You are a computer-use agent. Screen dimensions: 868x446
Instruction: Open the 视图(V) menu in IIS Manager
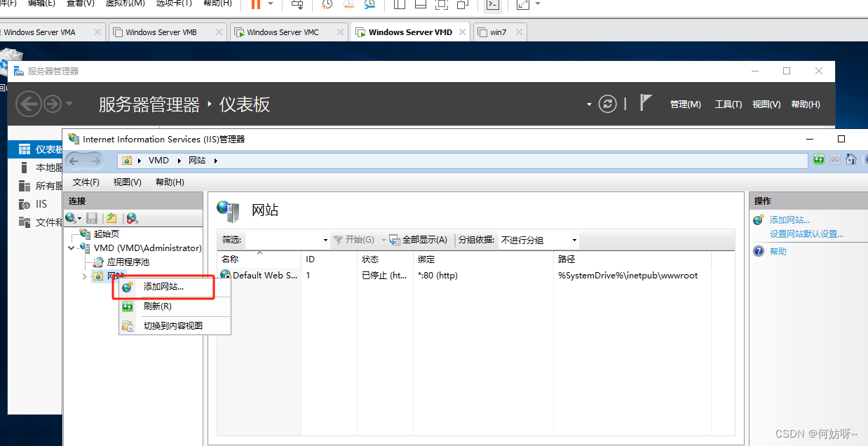[x=127, y=182]
